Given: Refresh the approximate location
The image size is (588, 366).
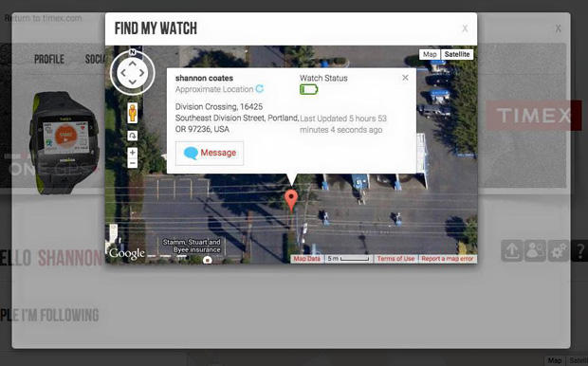Looking at the screenshot, I should pos(260,89).
